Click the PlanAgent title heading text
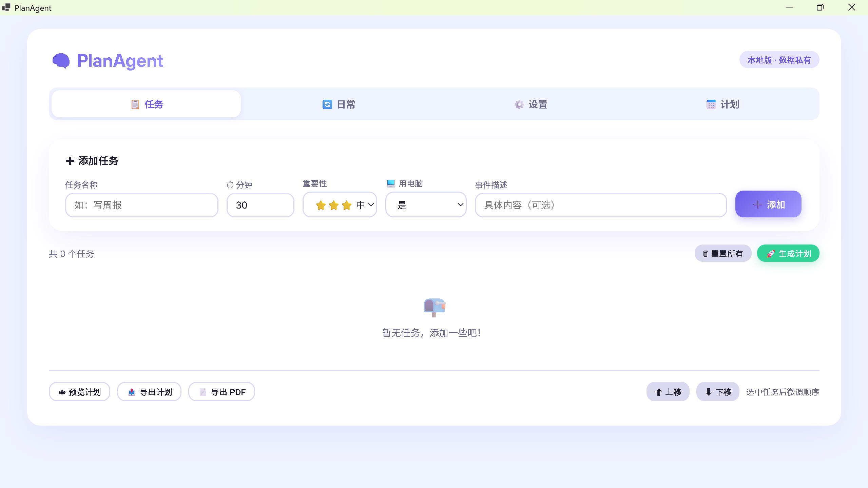Image resolution: width=868 pixels, height=488 pixels. (x=120, y=61)
